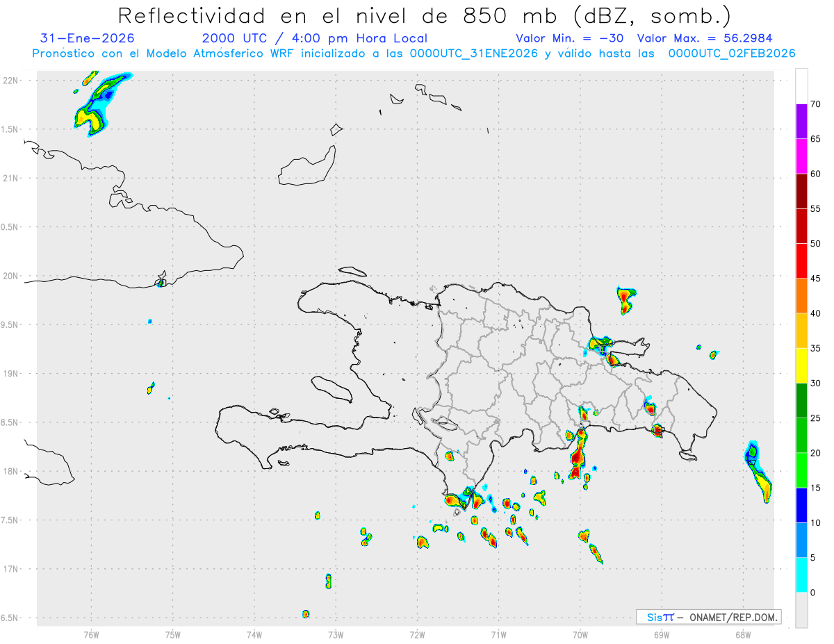Click the colorbar label '25'
The image size is (834, 644).
point(816,418)
